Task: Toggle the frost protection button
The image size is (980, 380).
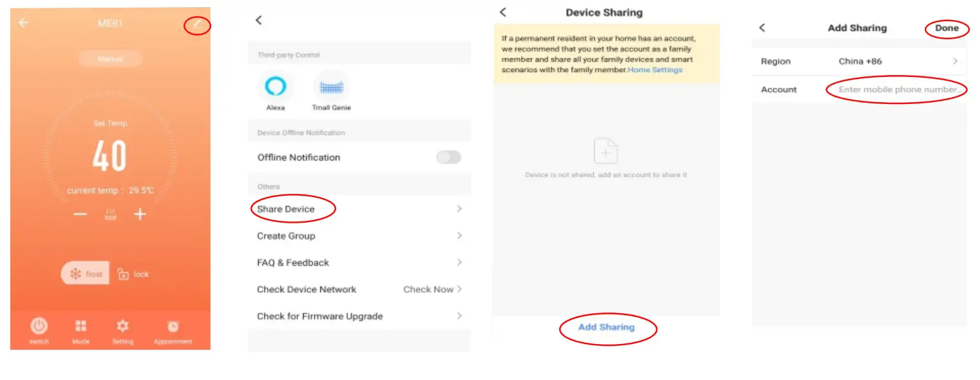Action: click(x=86, y=274)
